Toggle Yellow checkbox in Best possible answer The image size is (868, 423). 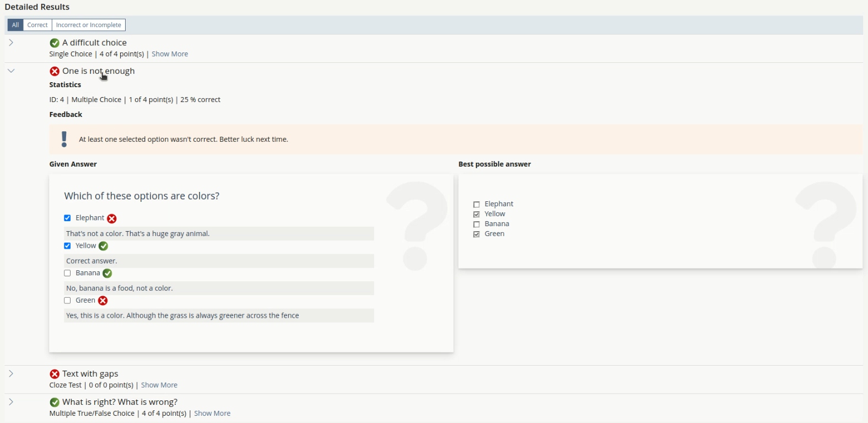477,215
